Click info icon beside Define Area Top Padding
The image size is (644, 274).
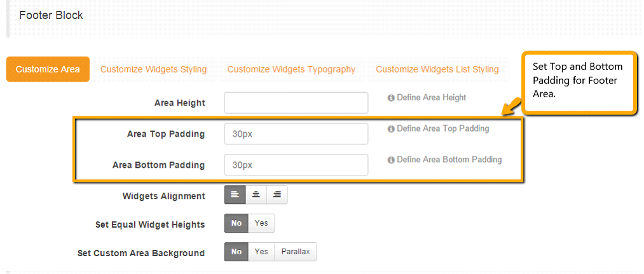(x=391, y=129)
